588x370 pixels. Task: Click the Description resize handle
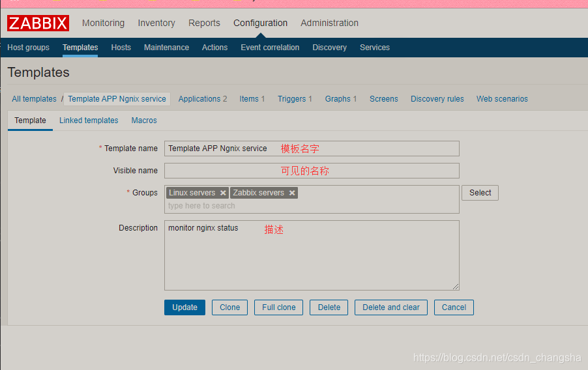coord(455,287)
